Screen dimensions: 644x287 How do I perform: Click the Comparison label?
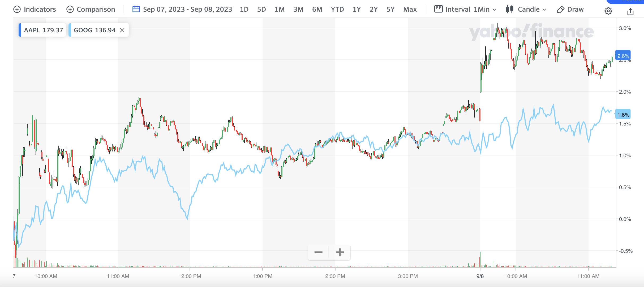click(x=96, y=10)
